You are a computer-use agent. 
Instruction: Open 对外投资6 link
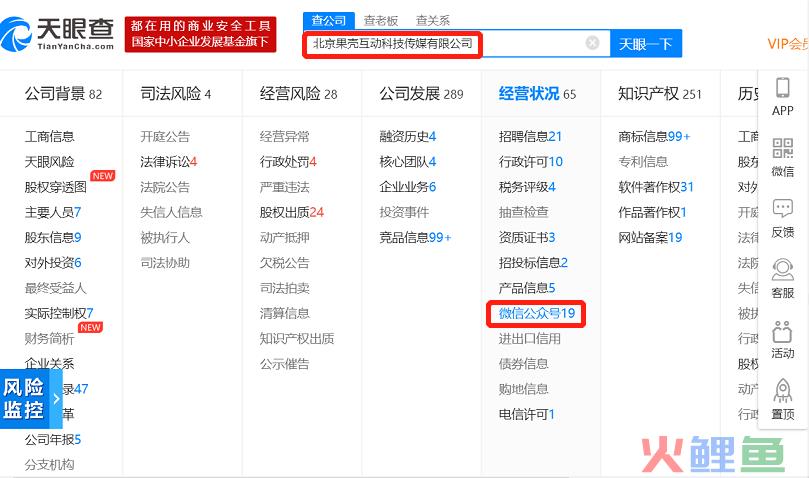click(x=53, y=263)
